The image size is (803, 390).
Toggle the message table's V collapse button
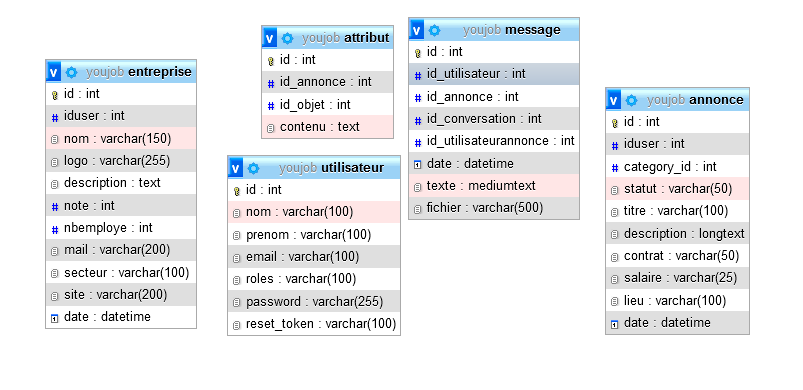417,31
